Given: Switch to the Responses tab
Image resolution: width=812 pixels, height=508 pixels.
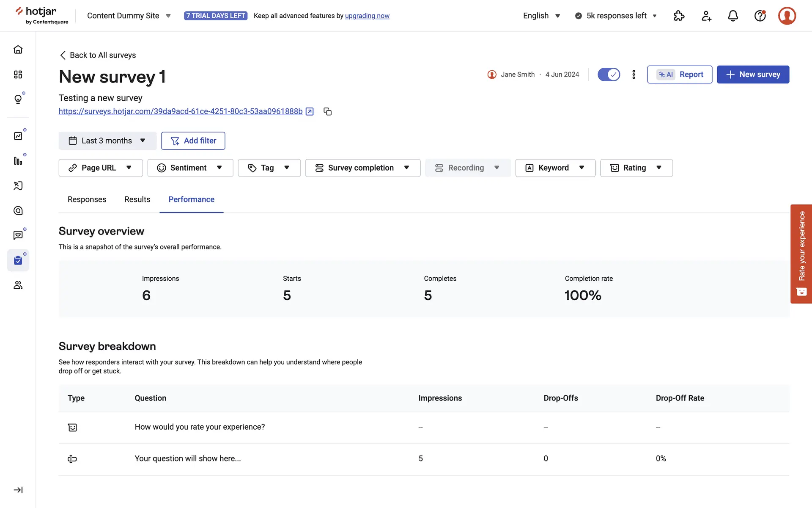Looking at the screenshot, I should tap(87, 199).
